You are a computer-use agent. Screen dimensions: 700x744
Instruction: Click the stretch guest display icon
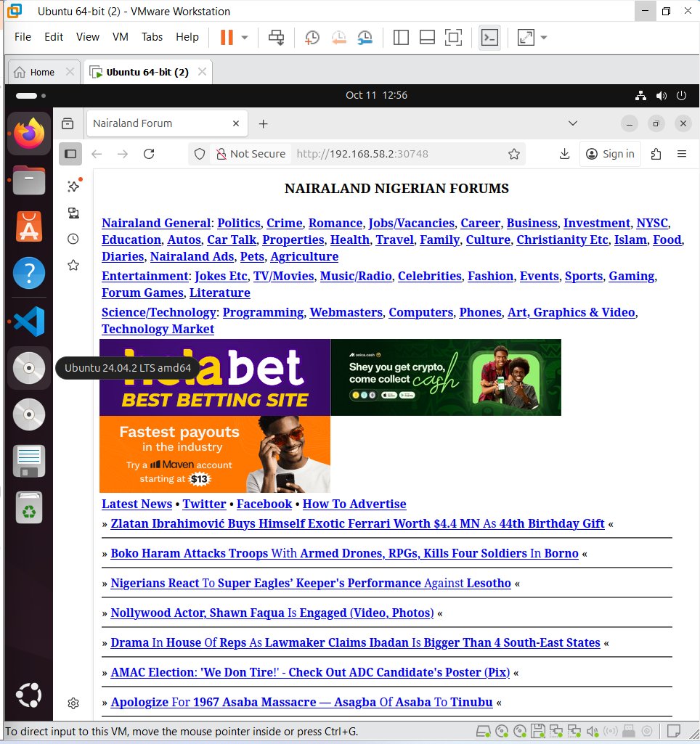point(526,37)
